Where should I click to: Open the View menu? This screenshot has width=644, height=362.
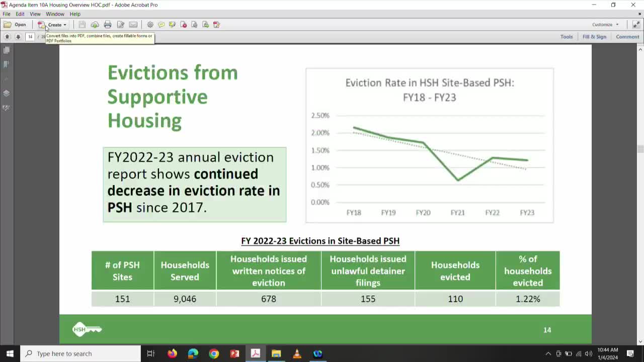click(35, 14)
